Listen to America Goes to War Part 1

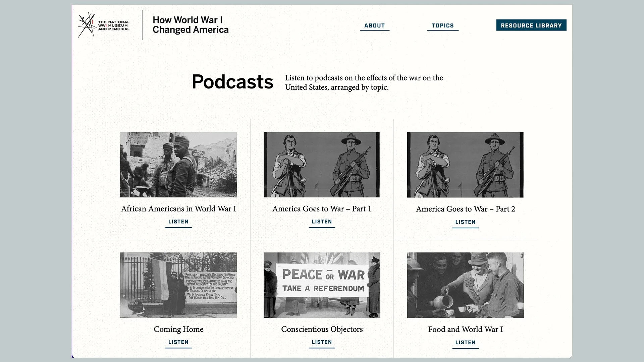(322, 223)
